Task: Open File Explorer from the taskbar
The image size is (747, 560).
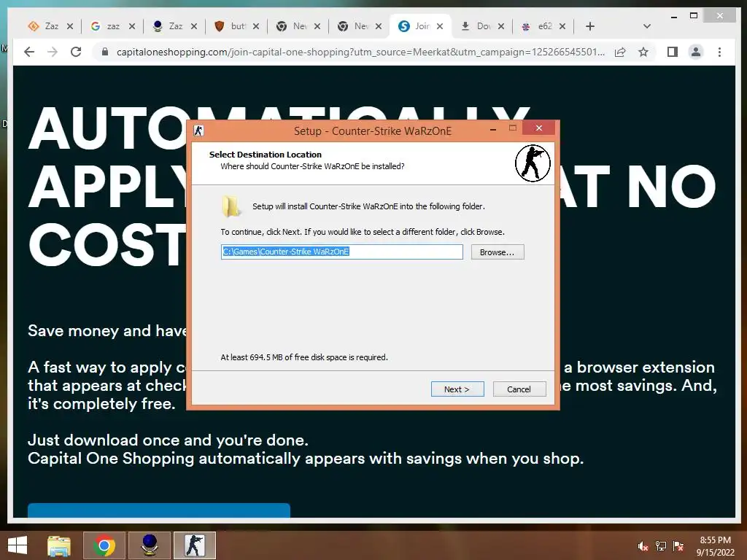Action: 59,545
